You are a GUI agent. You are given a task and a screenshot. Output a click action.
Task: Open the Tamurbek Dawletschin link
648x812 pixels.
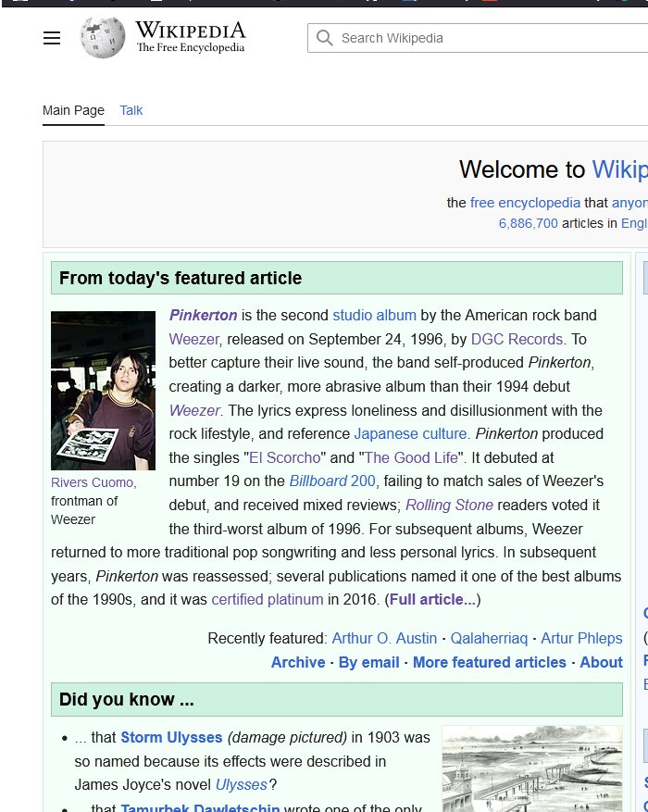pos(200,807)
